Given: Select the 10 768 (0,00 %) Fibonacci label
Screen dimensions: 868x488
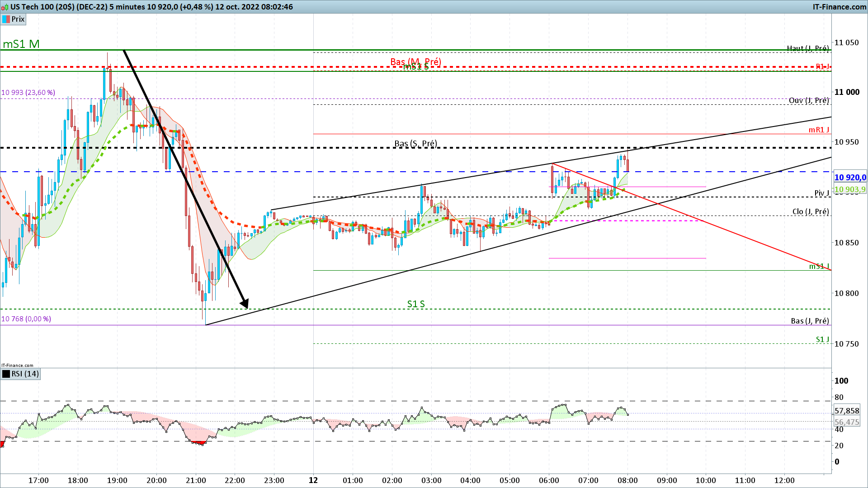Looking at the screenshot, I should [x=26, y=319].
